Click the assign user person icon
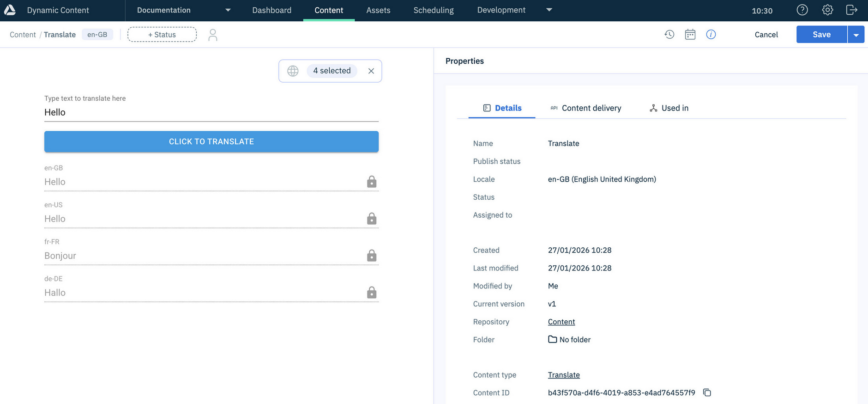The image size is (868, 404). [x=212, y=35]
